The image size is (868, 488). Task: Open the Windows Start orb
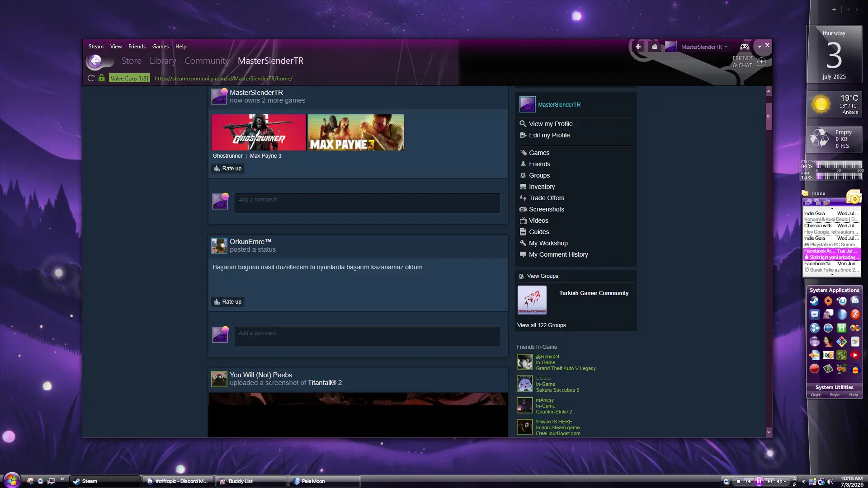click(x=11, y=480)
